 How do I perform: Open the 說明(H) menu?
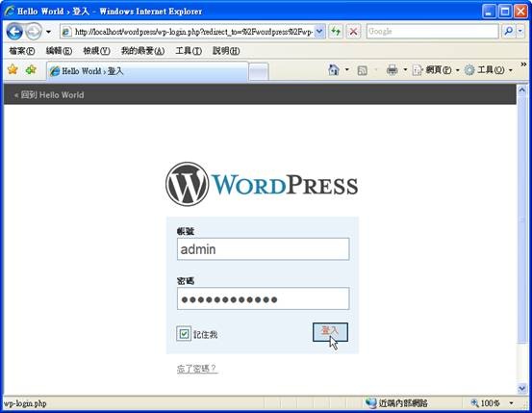click(226, 51)
